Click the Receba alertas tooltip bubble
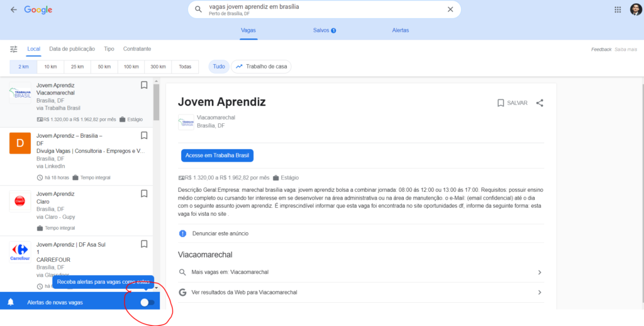The width and height of the screenshot is (644, 326). pyautogui.click(x=103, y=283)
